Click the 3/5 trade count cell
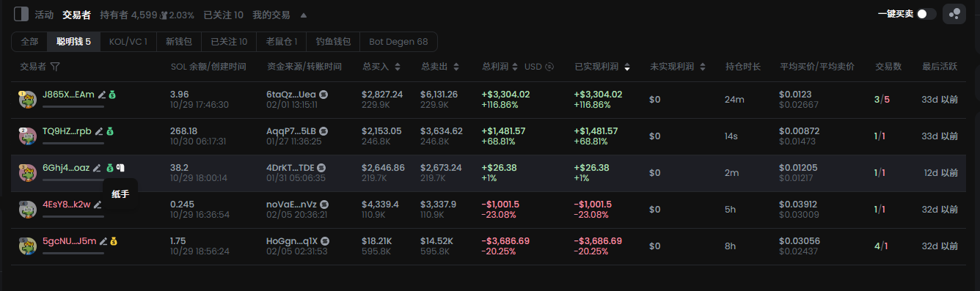The width and height of the screenshot is (980, 291). coord(882,100)
